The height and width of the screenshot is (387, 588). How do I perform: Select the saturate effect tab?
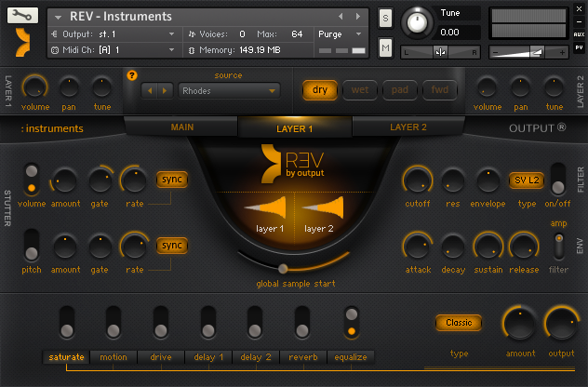66,357
